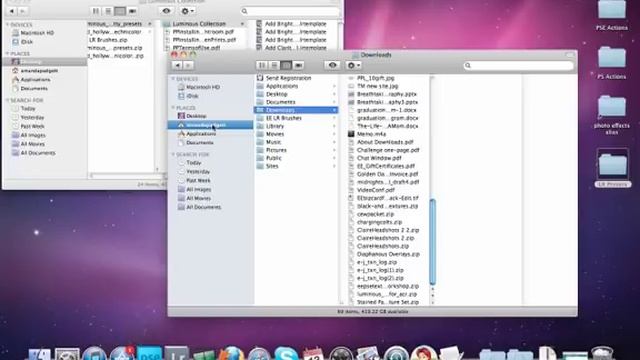
Task: Go back in the Downloads window
Action: point(178,65)
